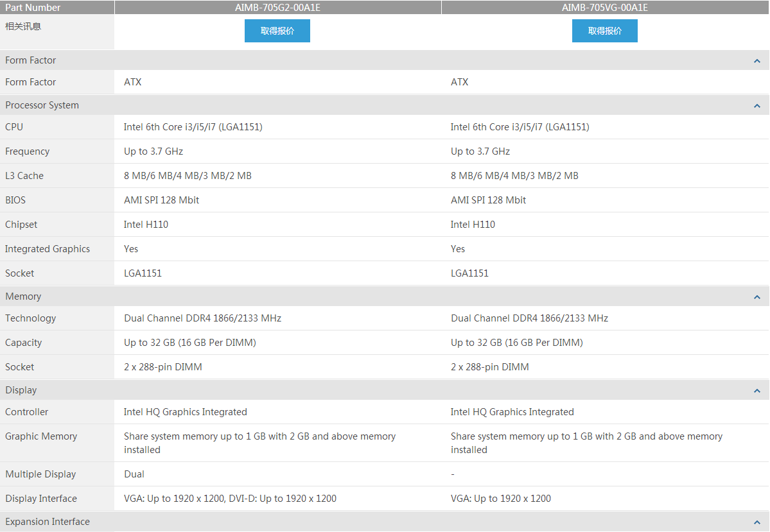Image resolution: width=770 pixels, height=532 pixels.
Task: Collapse the Memory section chevron
Action: (757, 297)
